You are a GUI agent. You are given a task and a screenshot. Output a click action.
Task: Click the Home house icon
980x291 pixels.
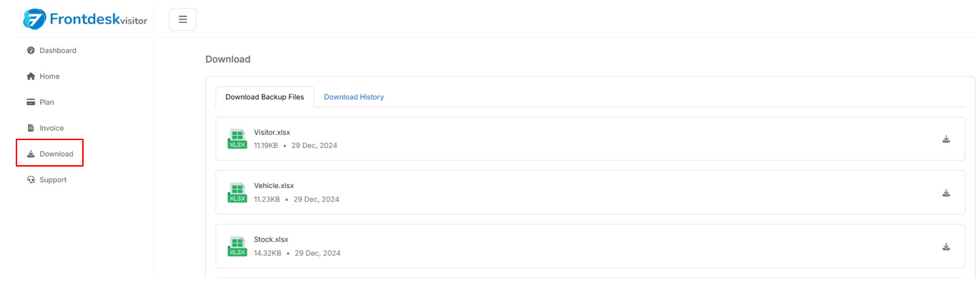point(31,77)
